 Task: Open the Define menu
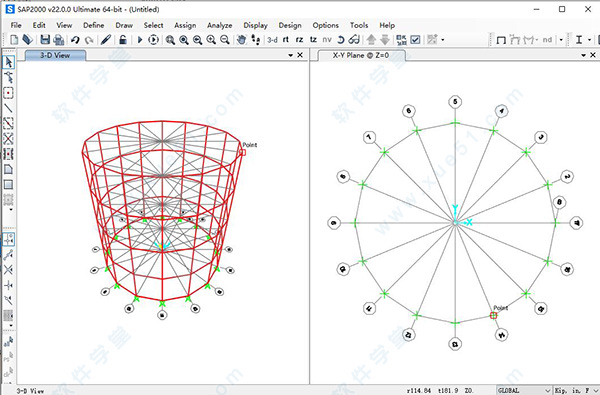coord(94,25)
